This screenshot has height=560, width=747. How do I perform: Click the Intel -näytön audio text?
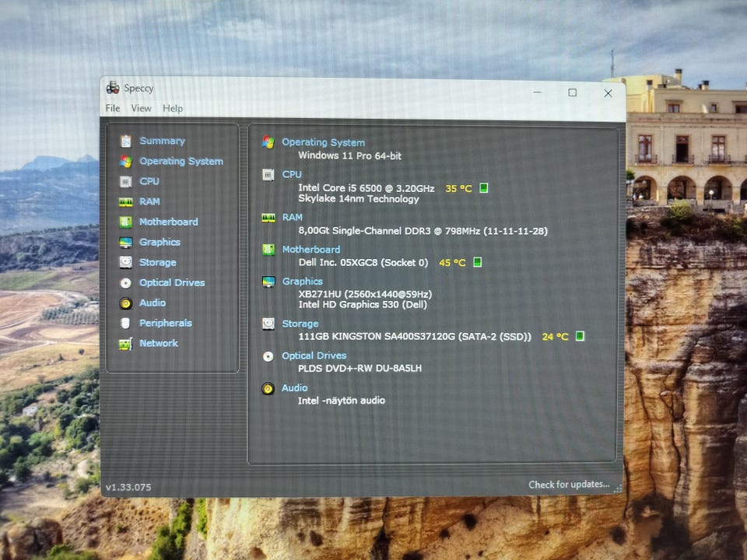[341, 401]
